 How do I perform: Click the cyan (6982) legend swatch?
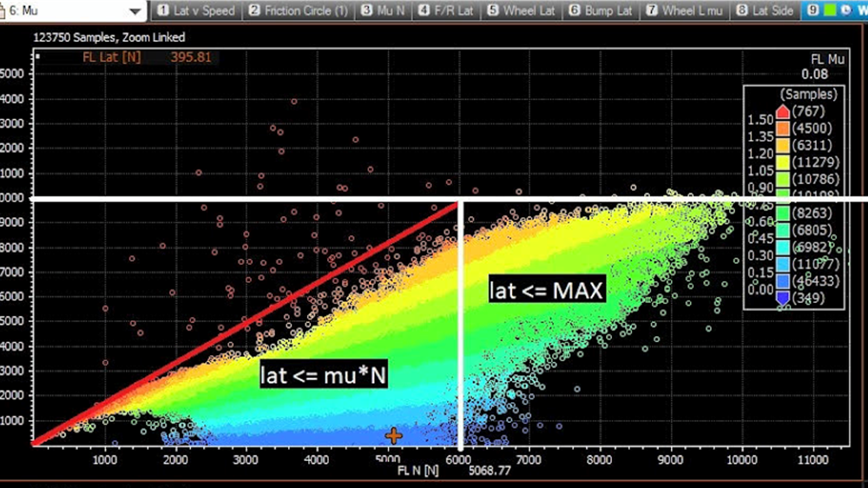point(782,247)
